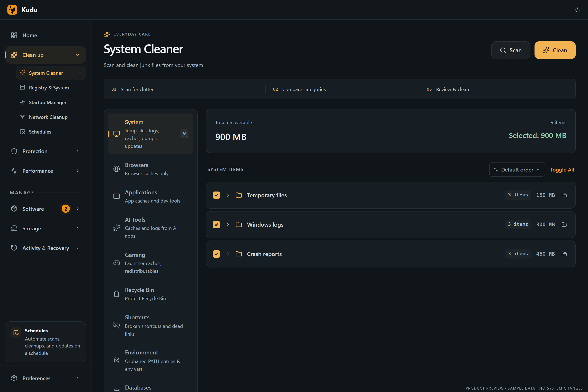Viewport: 588px width, 392px height.
Task: Open Startup Manager page
Action: click(x=51, y=102)
